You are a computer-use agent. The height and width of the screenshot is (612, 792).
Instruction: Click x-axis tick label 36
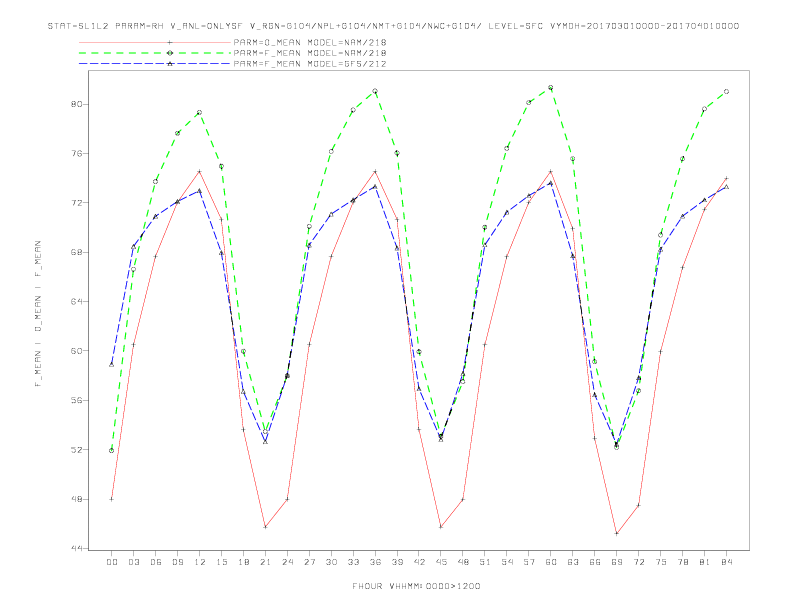coord(375,562)
